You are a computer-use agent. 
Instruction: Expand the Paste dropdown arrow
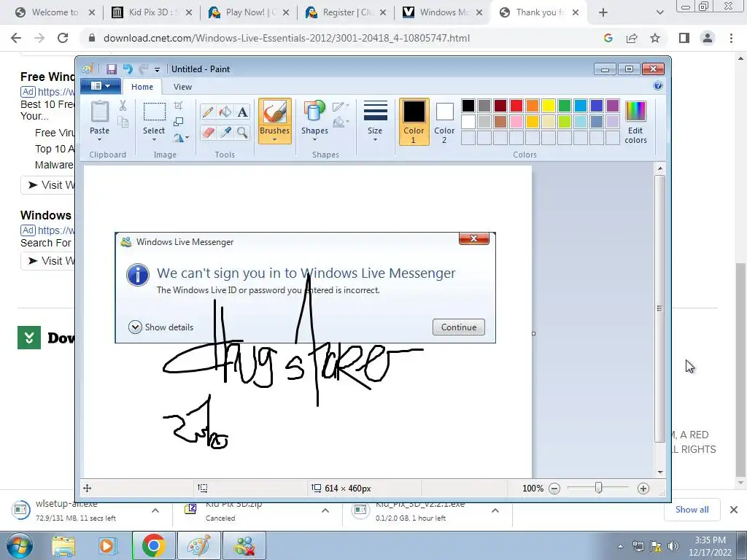tap(99, 140)
